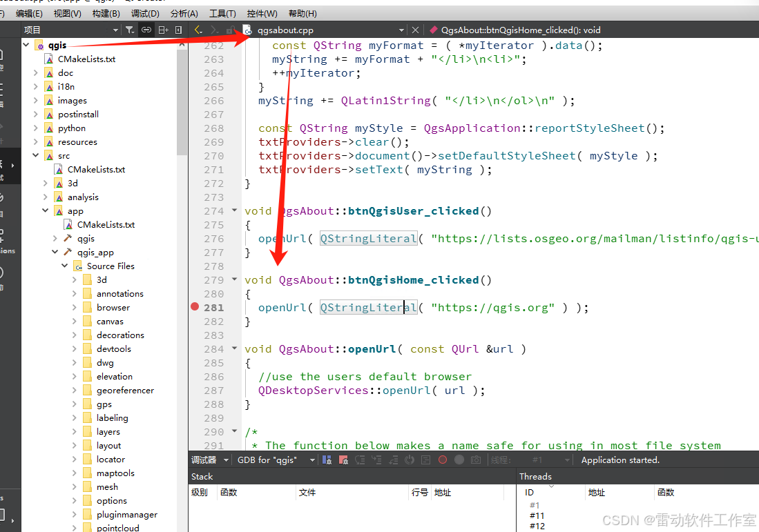Select the pluginmanager folder in tree
759x532 pixels.
[127, 515]
